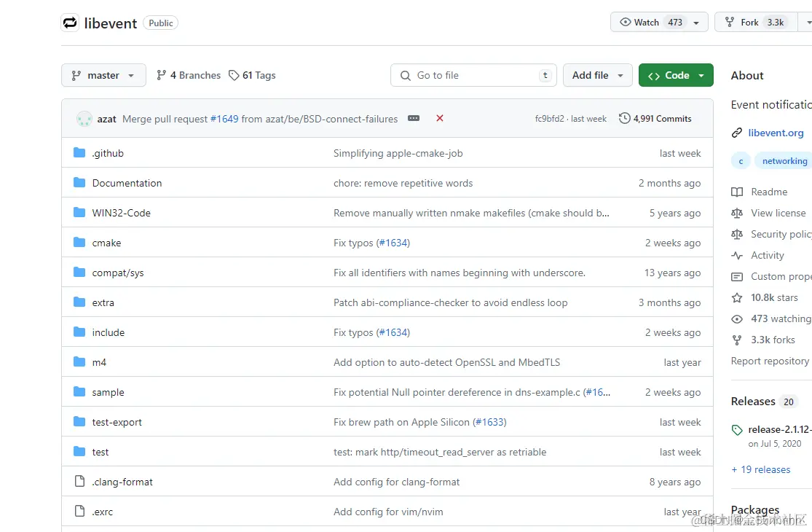
Task: Click the .clang-format file icon
Action: (x=80, y=481)
